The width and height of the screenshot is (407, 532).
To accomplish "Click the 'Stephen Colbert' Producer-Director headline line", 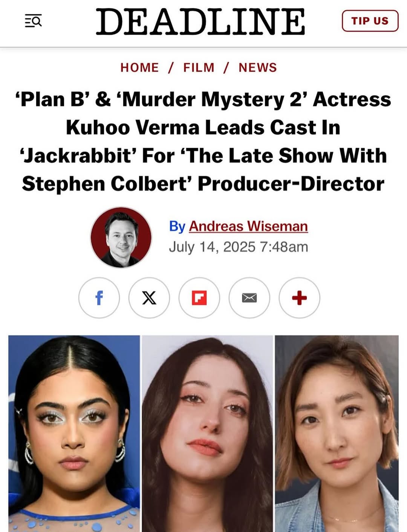I will [203, 184].
